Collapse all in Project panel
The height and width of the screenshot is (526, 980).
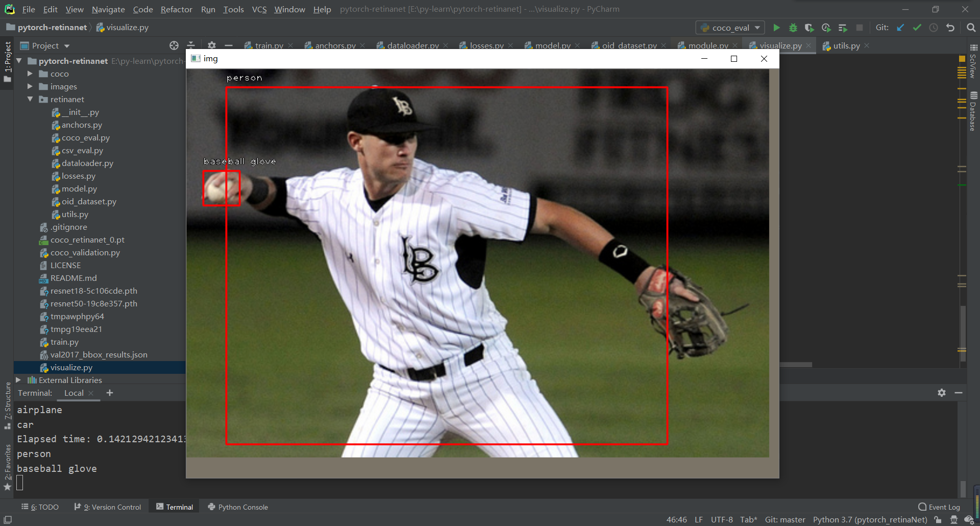[x=191, y=45]
